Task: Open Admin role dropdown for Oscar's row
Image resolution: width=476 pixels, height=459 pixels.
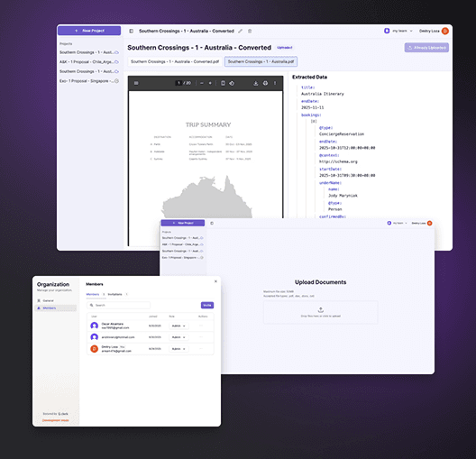Action: [x=178, y=326]
